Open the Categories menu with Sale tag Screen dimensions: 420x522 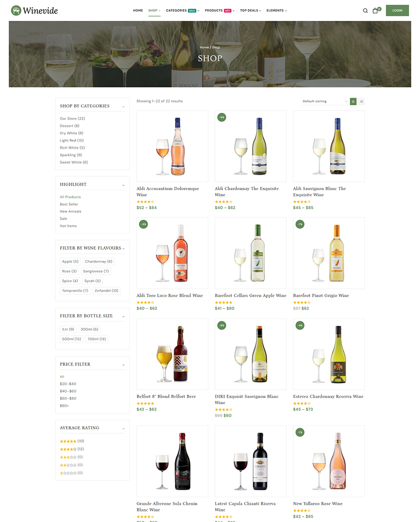coord(182,10)
